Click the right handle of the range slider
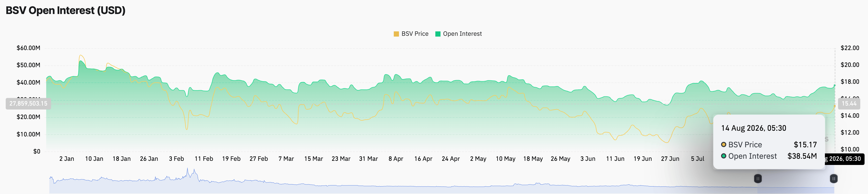 (834, 178)
